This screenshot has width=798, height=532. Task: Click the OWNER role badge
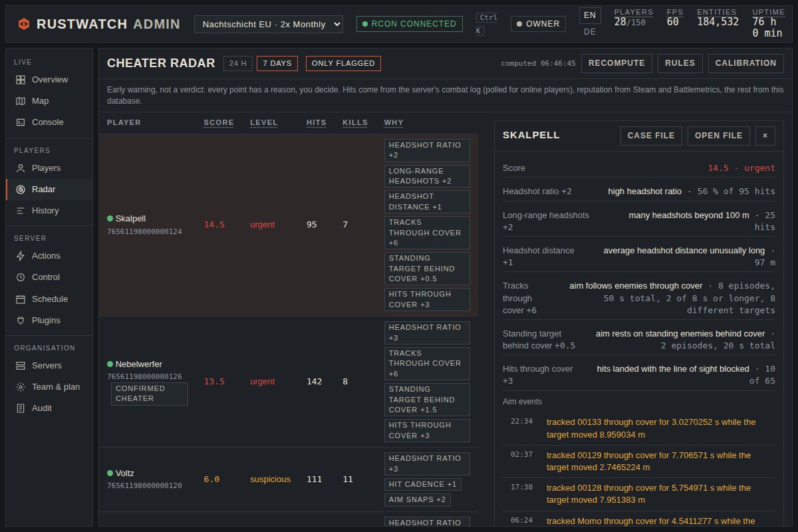(538, 24)
